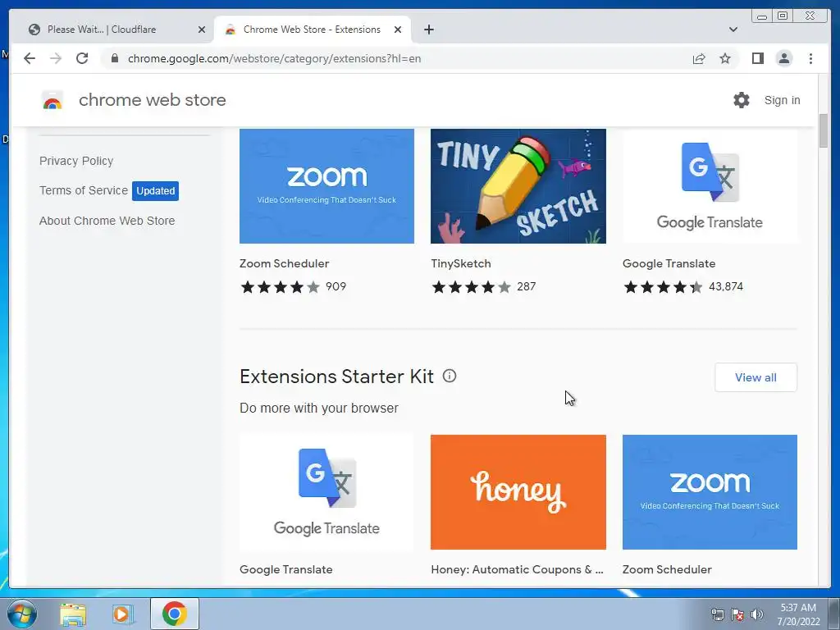Click Show desktop button

click(x=834, y=614)
